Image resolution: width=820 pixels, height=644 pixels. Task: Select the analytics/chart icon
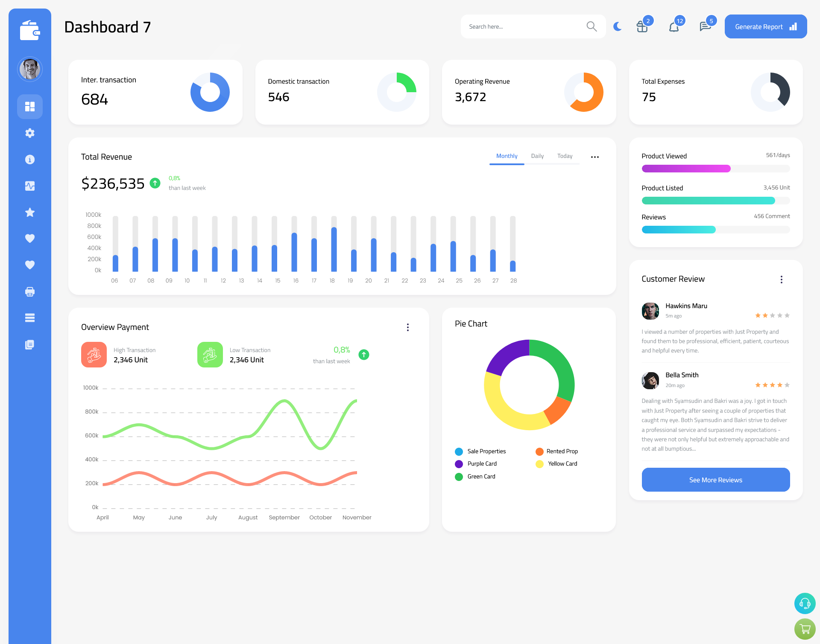click(30, 186)
